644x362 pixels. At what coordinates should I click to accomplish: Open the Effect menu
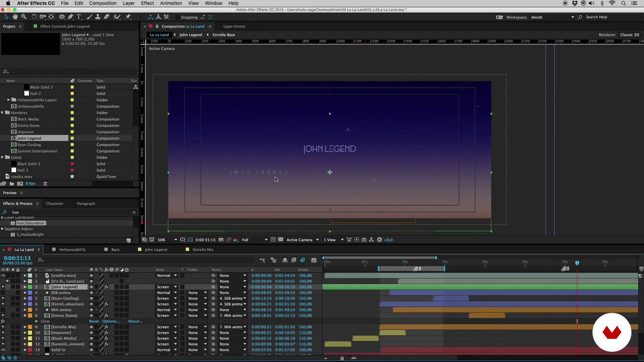(x=147, y=3)
